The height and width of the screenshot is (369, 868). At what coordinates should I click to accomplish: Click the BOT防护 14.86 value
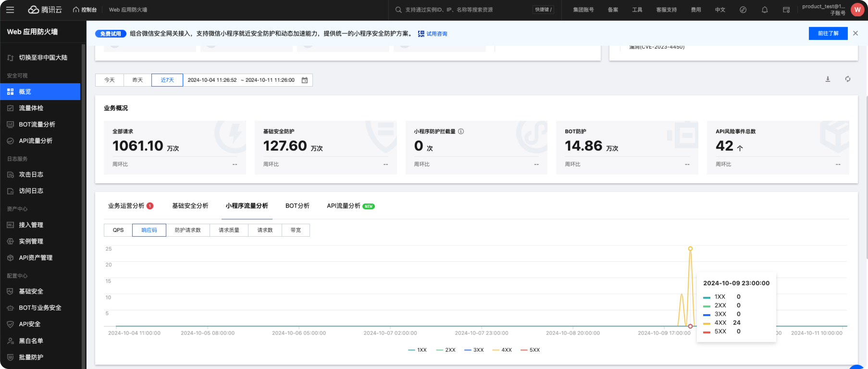pyautogui.click(x=583, y=146)
